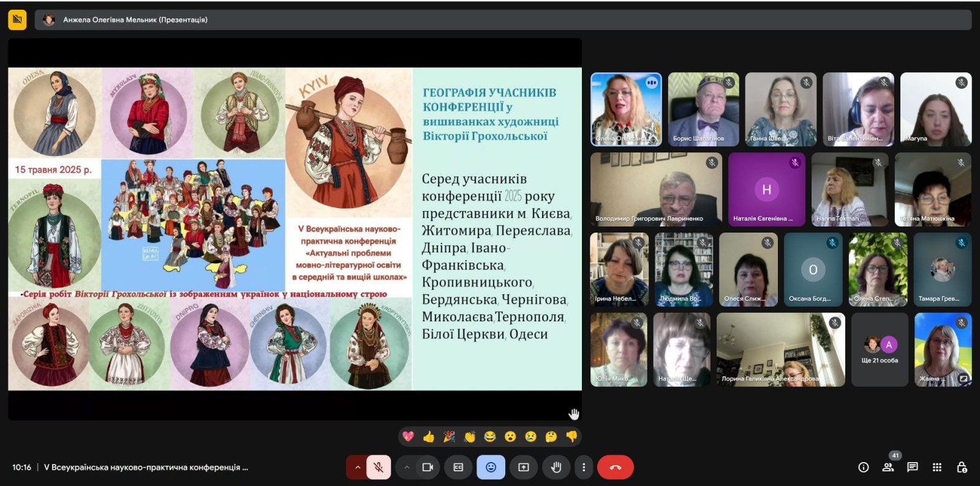Send the heart emoji reaction
Image resolution: width=980 pixels, height=486 pixels.
tap(408, 436)
